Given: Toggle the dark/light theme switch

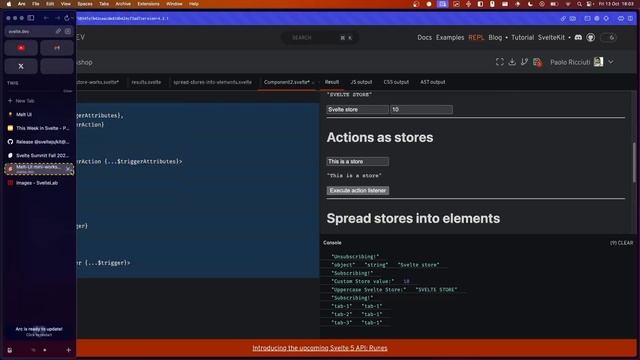Looking at the screenshot, I should pos(609,38).
